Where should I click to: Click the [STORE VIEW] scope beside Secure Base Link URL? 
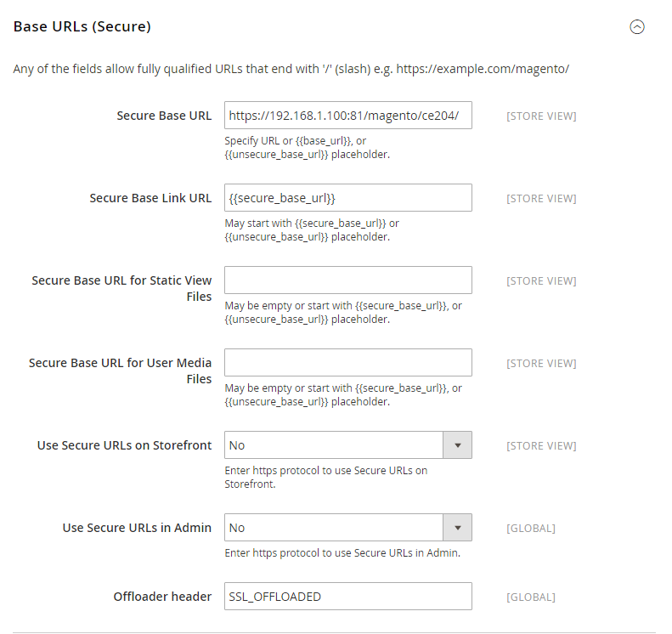point(541,199)
